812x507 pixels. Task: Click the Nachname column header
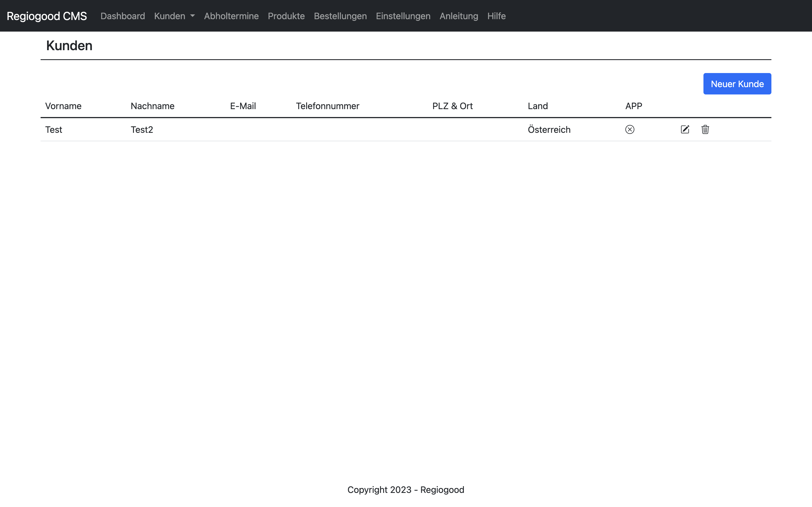pyautogui.click(x=152, y=106)
